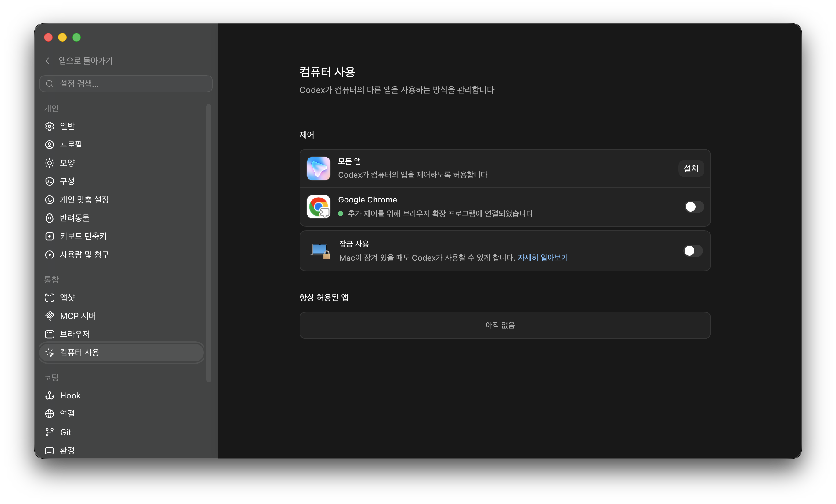Click the 사용량 및 청구 gauge icon
836x504 pixels.
(x=50, y=254)
